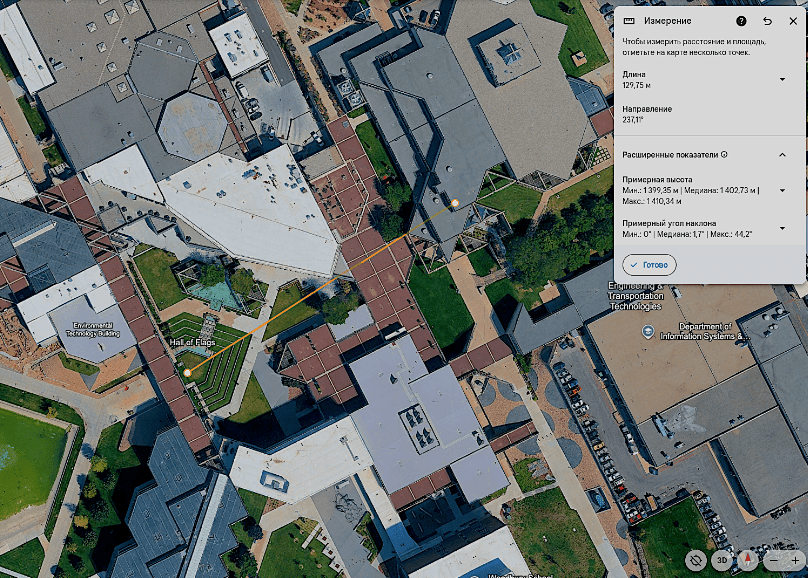Click the Hall of Flags map label
Viewport: 808px width, 578px height.
click(x=192, y=343)
